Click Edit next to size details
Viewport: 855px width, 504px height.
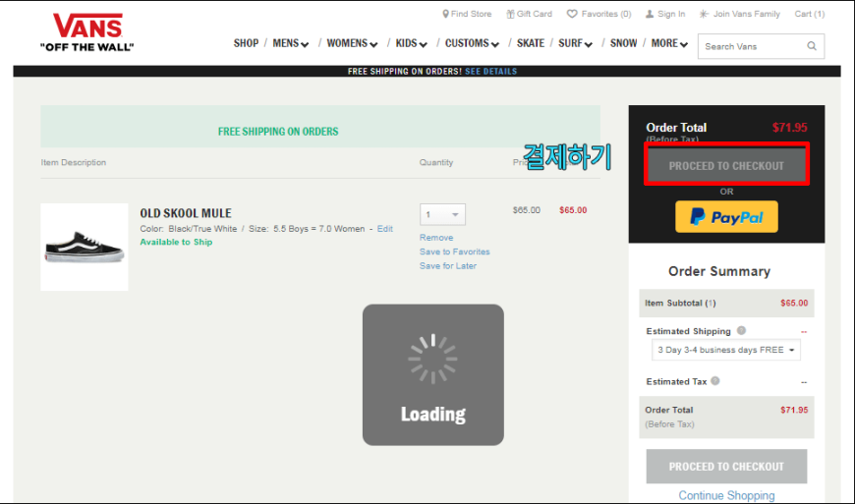pyautogui.click(x=385, y=229)
